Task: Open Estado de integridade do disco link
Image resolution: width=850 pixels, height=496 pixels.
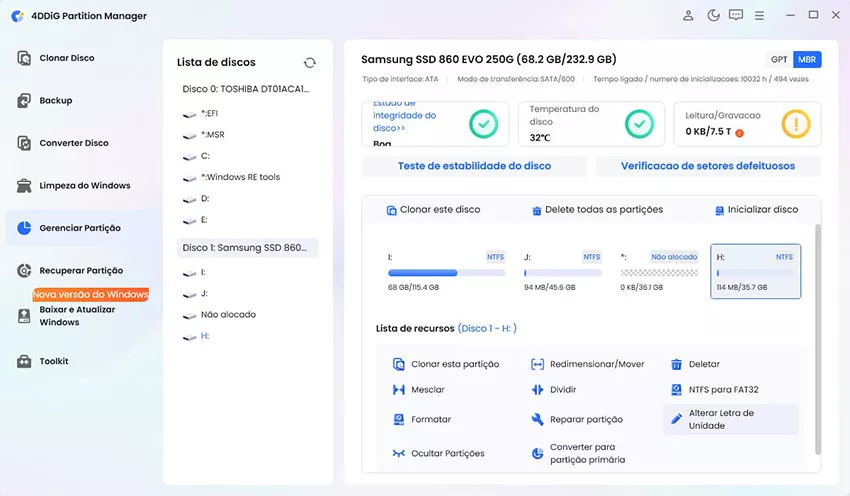Action: click(404, 115)
